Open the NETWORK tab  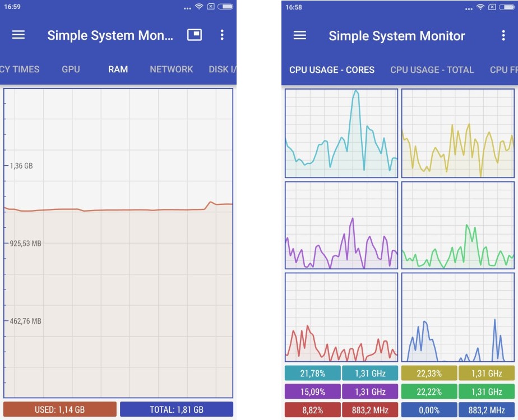point(171,69)
